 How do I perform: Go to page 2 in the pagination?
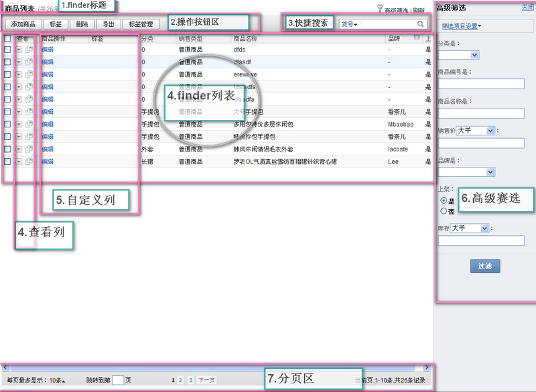(181, 380)
